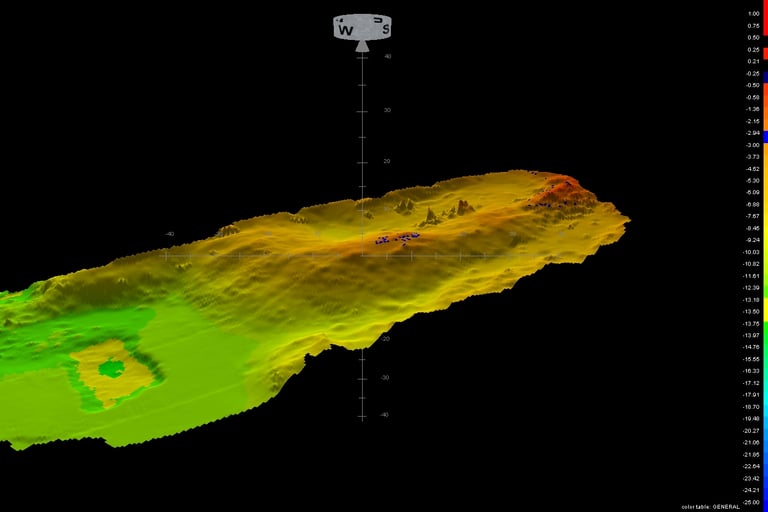Click legend value -13.97

pyautogui.click(x=752, y=336)
